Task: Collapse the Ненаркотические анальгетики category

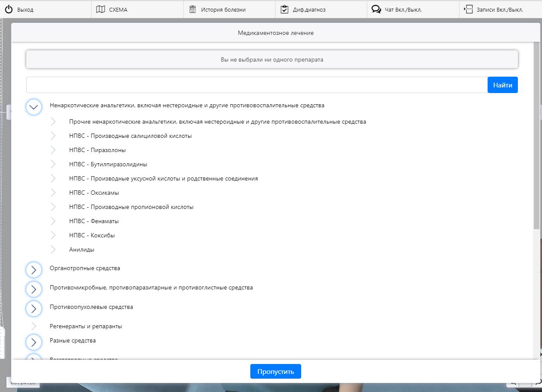Action: tap(34, 106)
